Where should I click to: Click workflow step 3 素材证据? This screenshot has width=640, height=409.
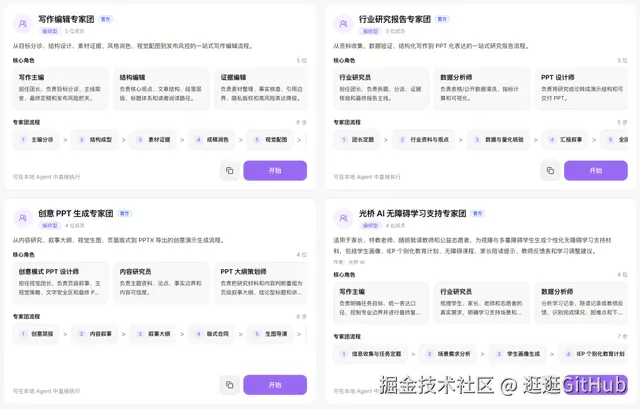click(153, 140)
